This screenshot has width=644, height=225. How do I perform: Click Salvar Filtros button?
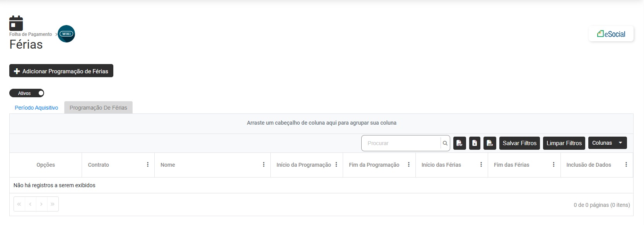click(519, 143)
